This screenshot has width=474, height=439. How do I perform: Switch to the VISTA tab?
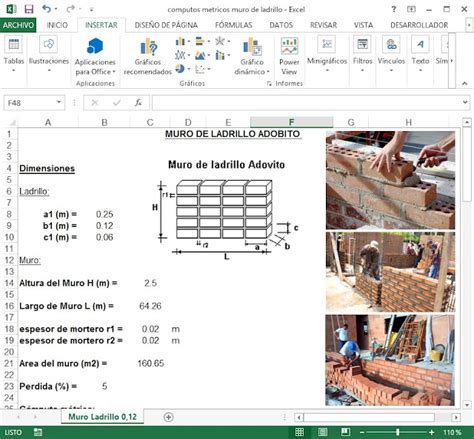click(x=363, y=25)
